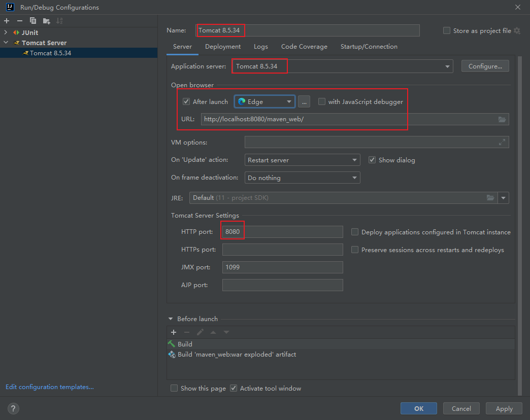
Task: Click the add task plus icon under Before launch
Action: [x=174, y=332]
